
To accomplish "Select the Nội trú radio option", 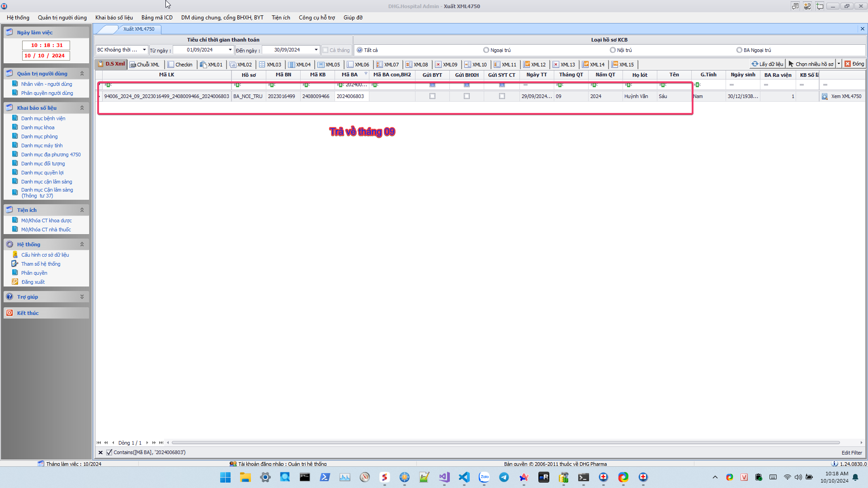I will (x=613, y=50).
